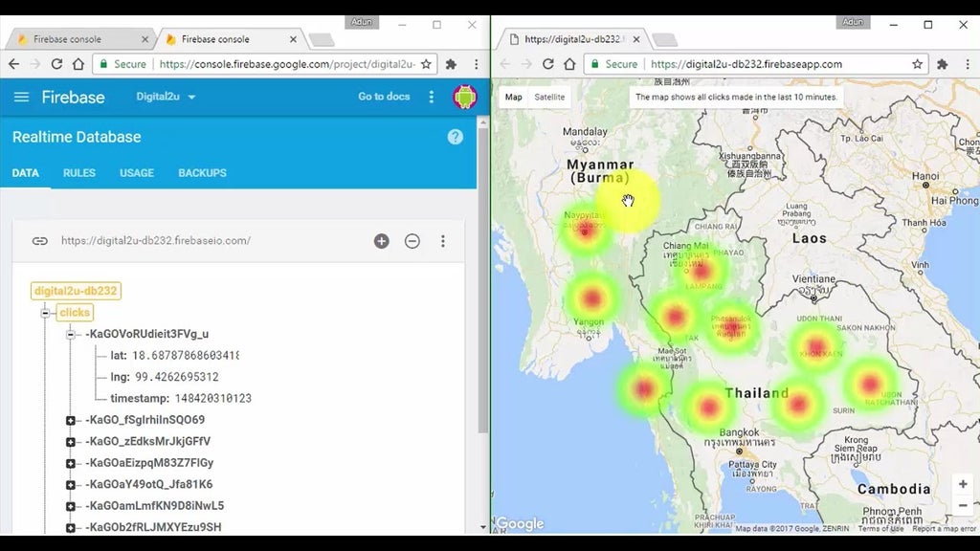Viewport: 980px width, 551px height.
Task: Switch to the RULES tab
Action: click(x=78, y=173)
